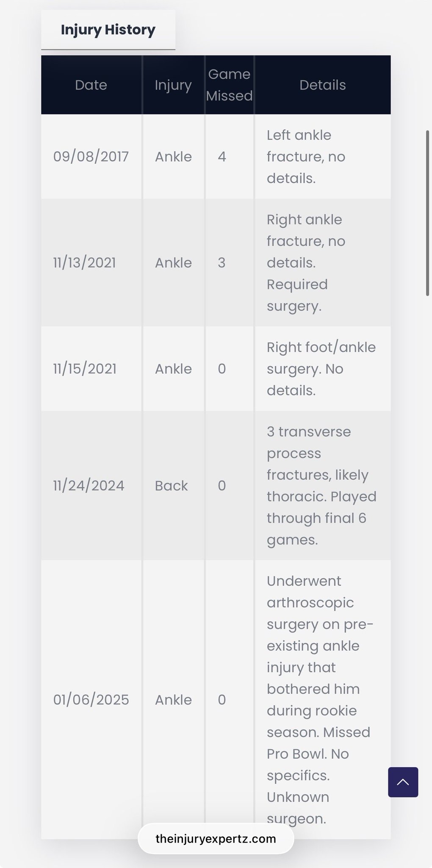Click games missed value 4
432x868 pixels.
coord(222,156)
